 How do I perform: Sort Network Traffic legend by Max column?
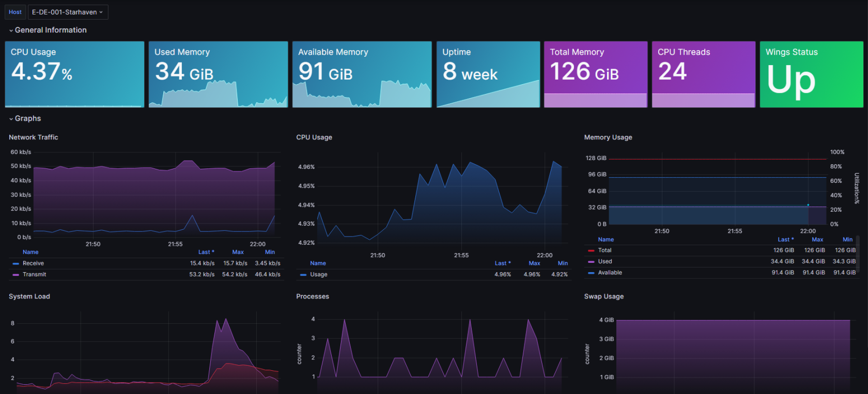coord(238,253)
